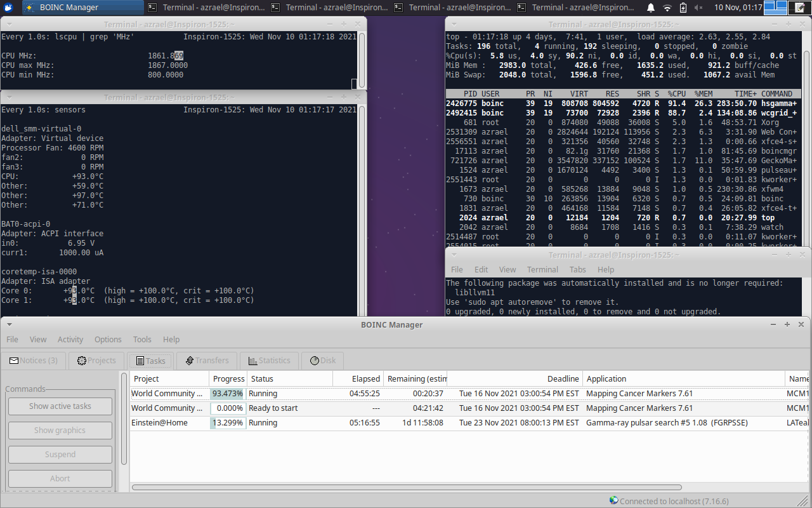Open the Terminal window's Edit menu
The image size is (812, 508).
(481, 269)
